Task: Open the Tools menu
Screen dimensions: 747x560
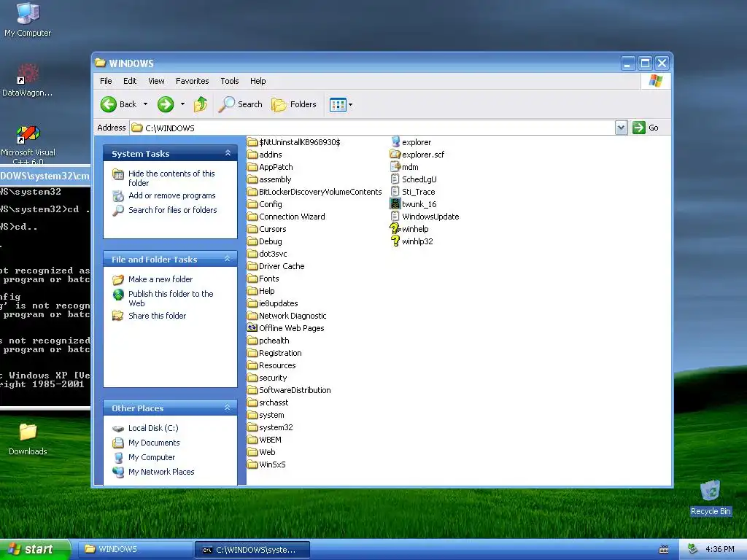Action: pyautogui.click(x=230, y=81)
